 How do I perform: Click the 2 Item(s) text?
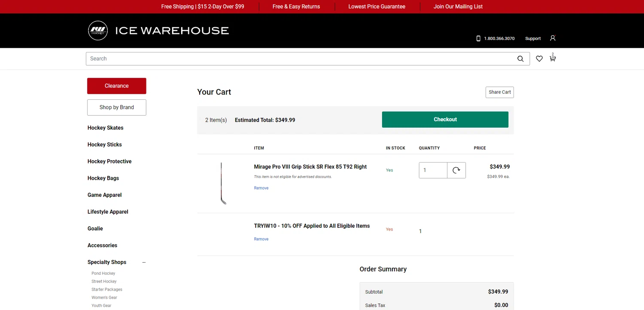pos(216,120)
